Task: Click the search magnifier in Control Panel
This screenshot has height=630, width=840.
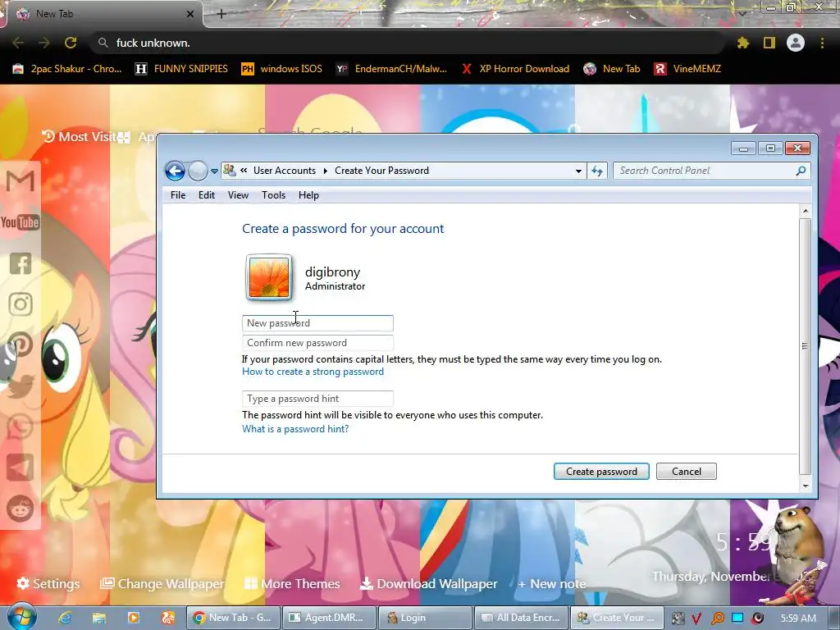Action: point(801,171)
